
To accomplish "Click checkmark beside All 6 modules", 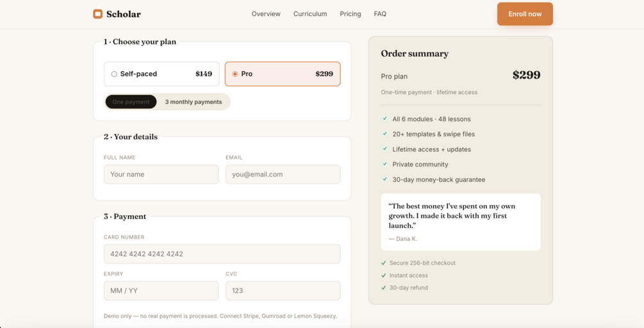I will pyautogui.click(x=385, y=119).
